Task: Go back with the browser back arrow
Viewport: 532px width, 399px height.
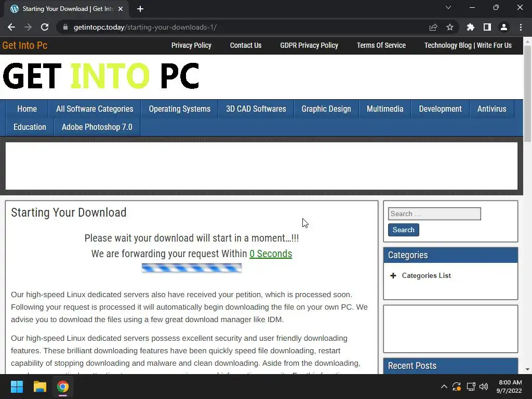Action: [11, 27]
